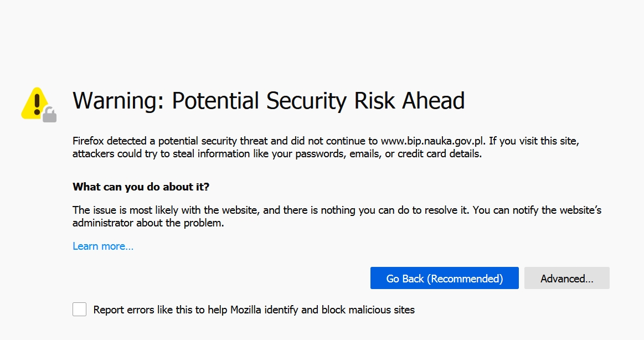
Task: Click the 'administrator about the problem' sentence
Action: coord(148,223)
